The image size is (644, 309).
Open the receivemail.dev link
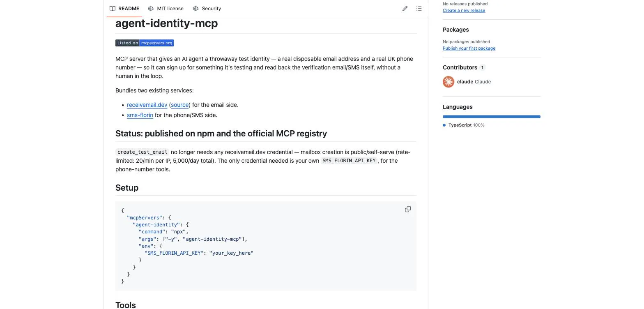[147, 105]
